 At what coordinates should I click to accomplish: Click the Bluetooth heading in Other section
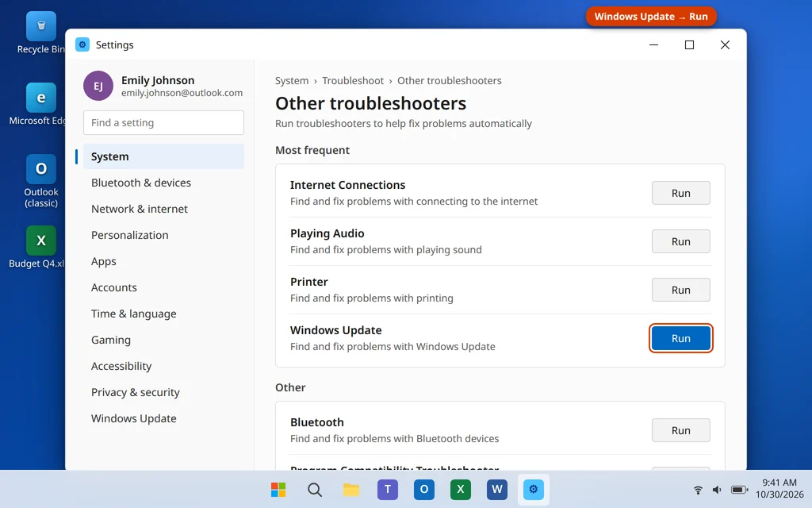pyautogui.click(x=317, y=422)
